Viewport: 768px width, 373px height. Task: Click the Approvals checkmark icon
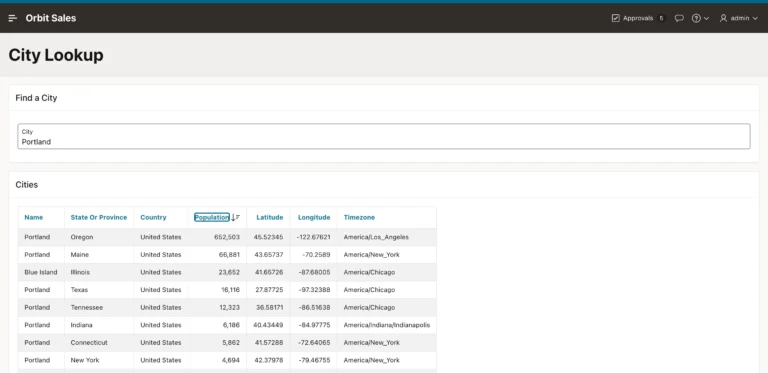coord(616,18)
